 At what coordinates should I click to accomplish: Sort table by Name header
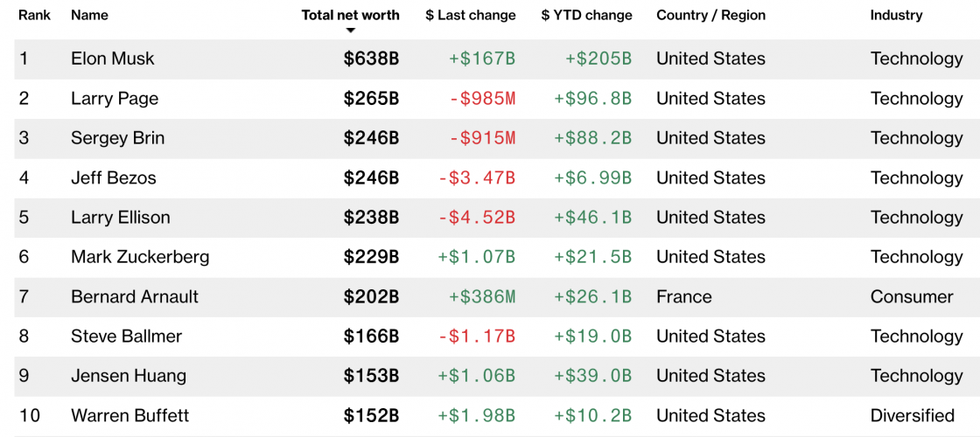pyautogui.click(x=89, y=15)
